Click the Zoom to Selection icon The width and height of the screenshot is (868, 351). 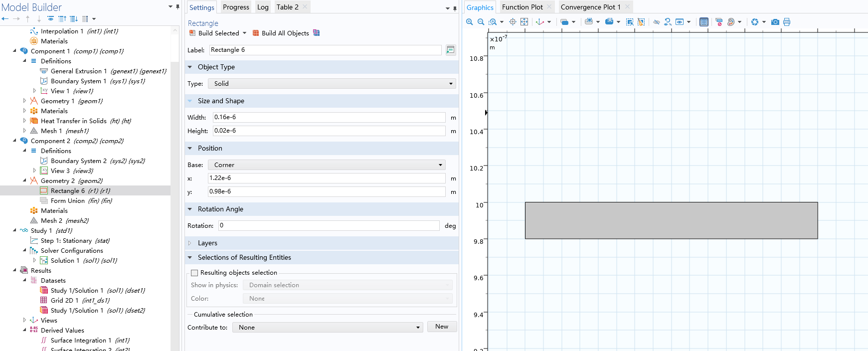pyautogui.click(x=513, y=22)
